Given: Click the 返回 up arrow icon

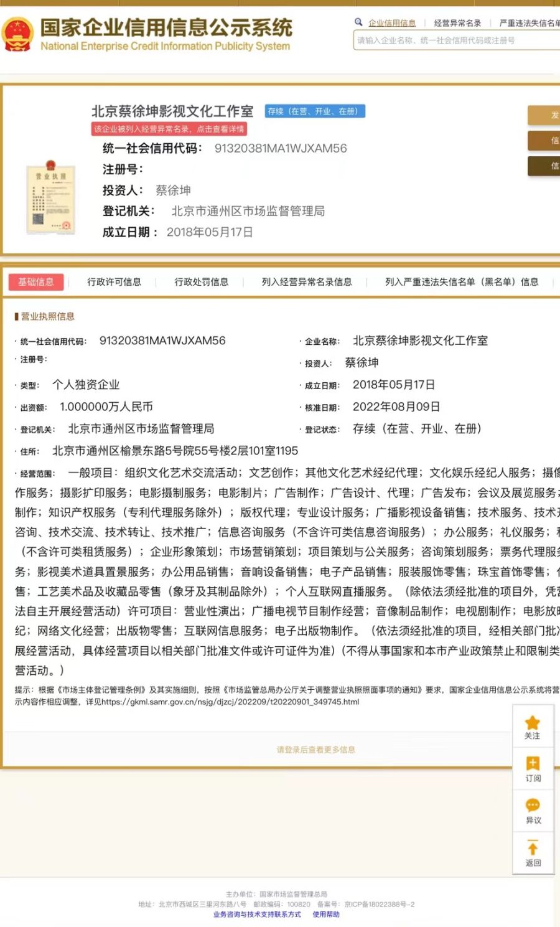Looking at the screenshot, I should [533, 848].
